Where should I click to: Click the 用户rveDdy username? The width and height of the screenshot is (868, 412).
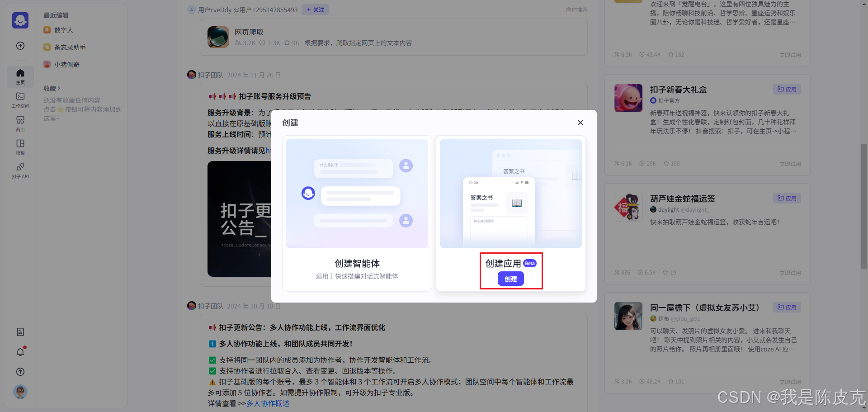tap(215, 9)
